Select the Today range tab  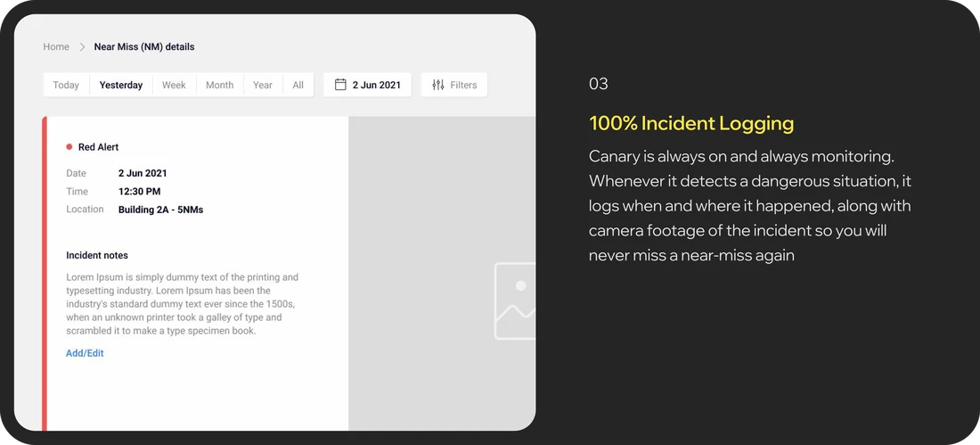tap(66, 85)
